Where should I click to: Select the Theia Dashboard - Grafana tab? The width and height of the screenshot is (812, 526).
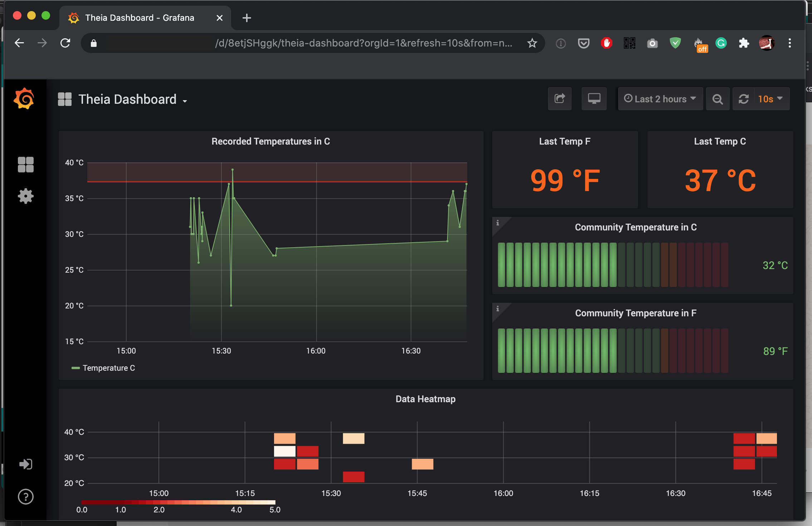[x=140, y=18]
